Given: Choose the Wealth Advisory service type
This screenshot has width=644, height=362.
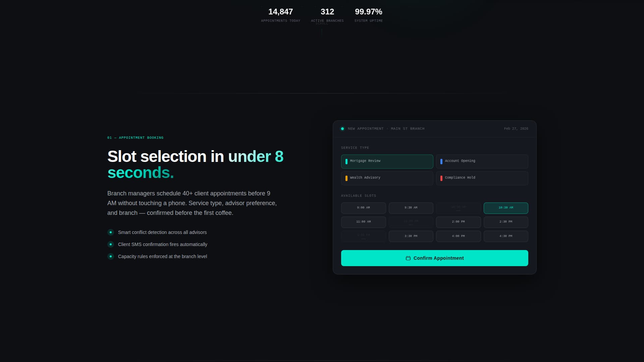Looking at the screenshot, I should (387, 178).
